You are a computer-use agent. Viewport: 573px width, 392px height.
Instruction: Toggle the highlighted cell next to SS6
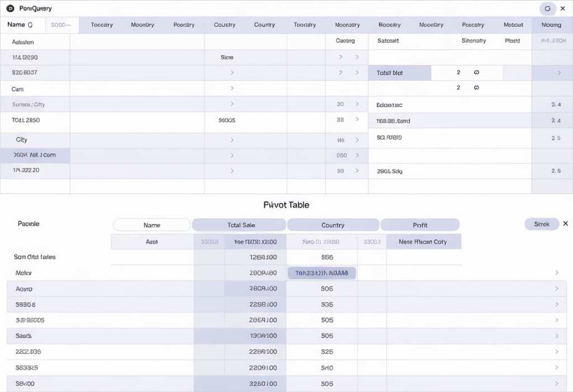pos(322,273)
